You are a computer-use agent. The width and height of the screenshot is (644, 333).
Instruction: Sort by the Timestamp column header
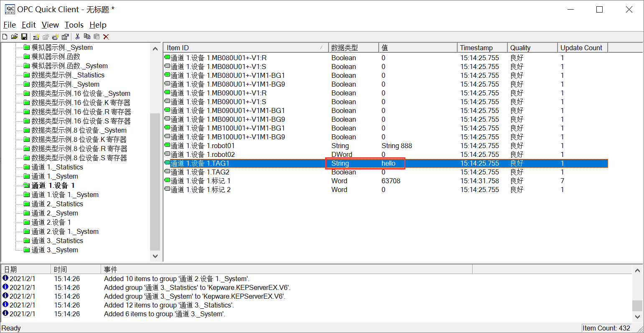click(x=482, y=48)
